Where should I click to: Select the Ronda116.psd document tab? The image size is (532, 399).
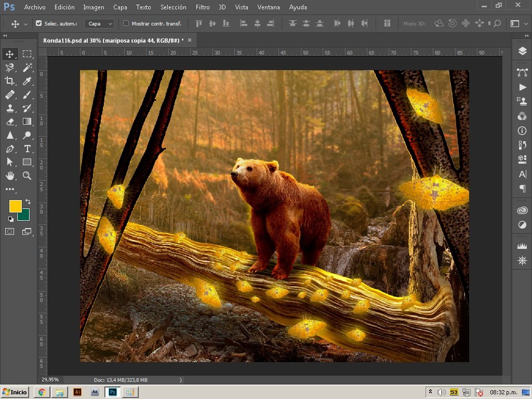pos(113,41)
